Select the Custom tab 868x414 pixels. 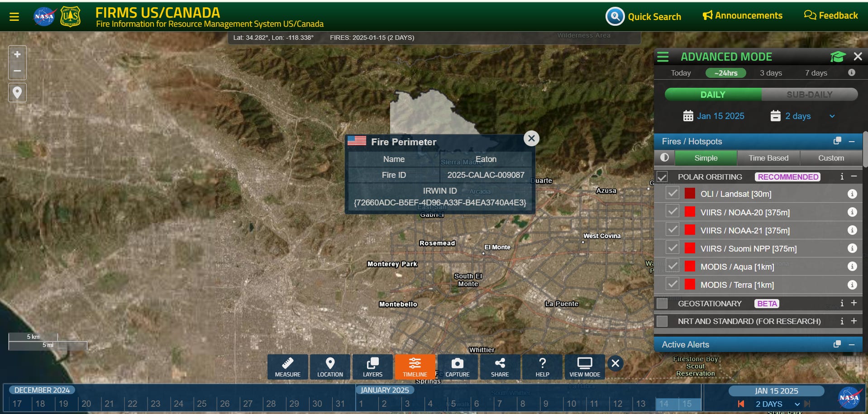point(831,158)
